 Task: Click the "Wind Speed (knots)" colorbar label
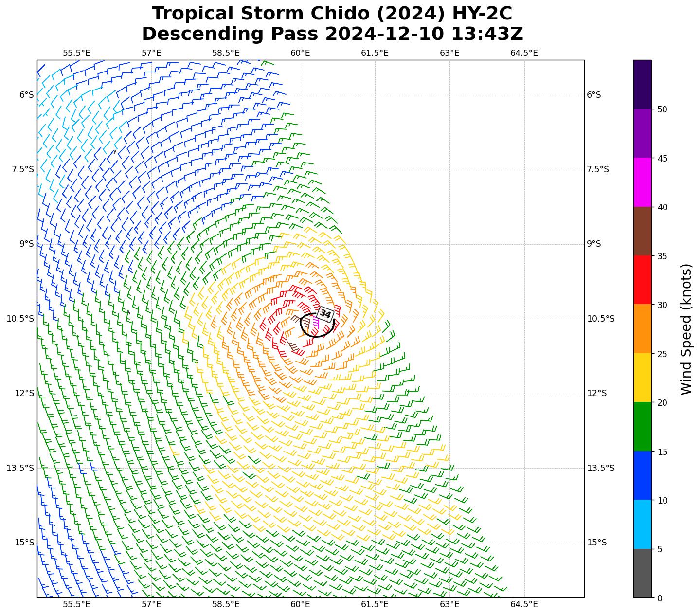click(686, 329)
